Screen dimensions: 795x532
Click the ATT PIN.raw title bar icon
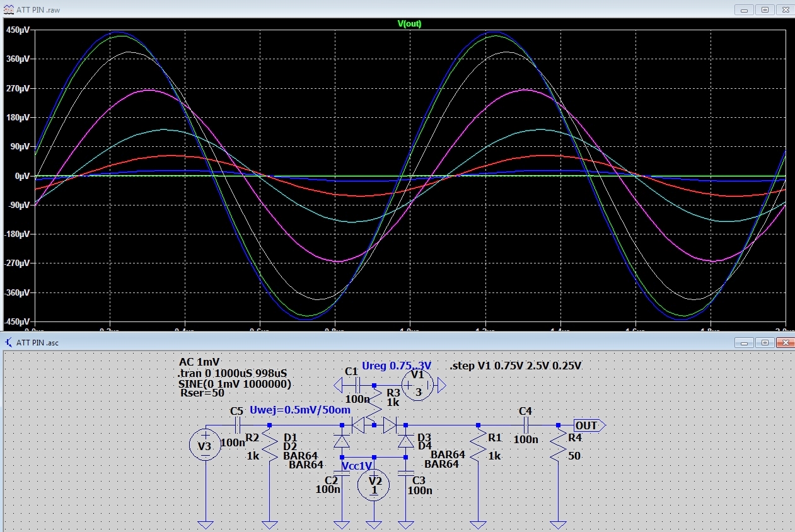tap(8, 11)
